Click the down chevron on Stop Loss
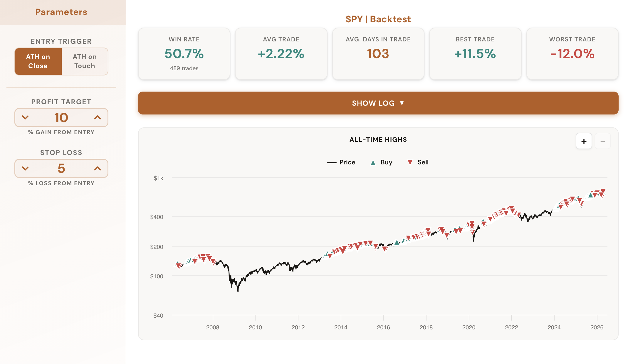The image size is (628, 364). tap(25, 168)
